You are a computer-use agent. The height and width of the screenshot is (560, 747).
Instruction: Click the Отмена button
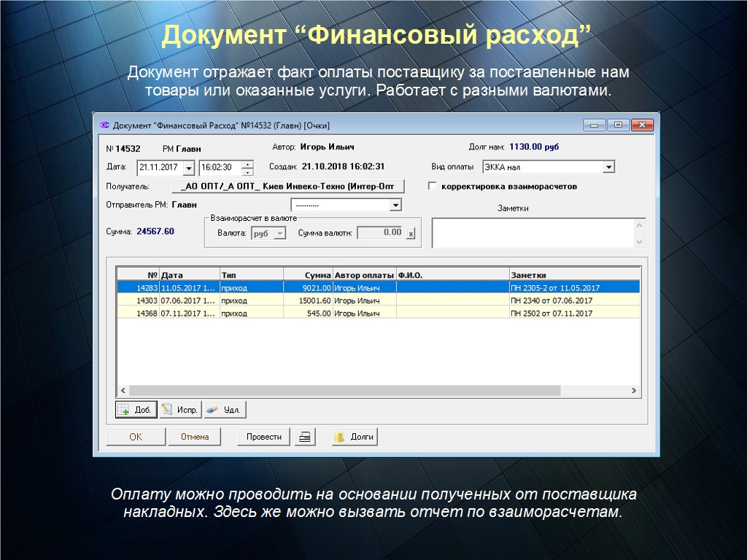[195, 437]
